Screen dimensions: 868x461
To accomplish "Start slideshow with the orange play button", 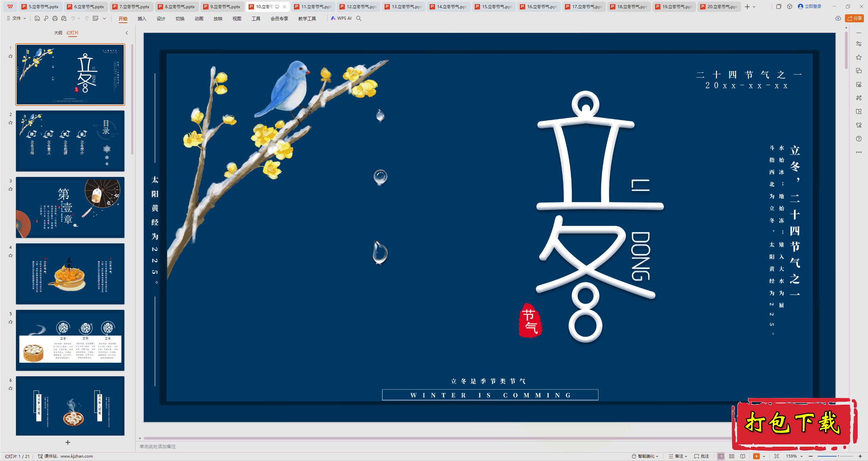I will click(x=756, y=456).
